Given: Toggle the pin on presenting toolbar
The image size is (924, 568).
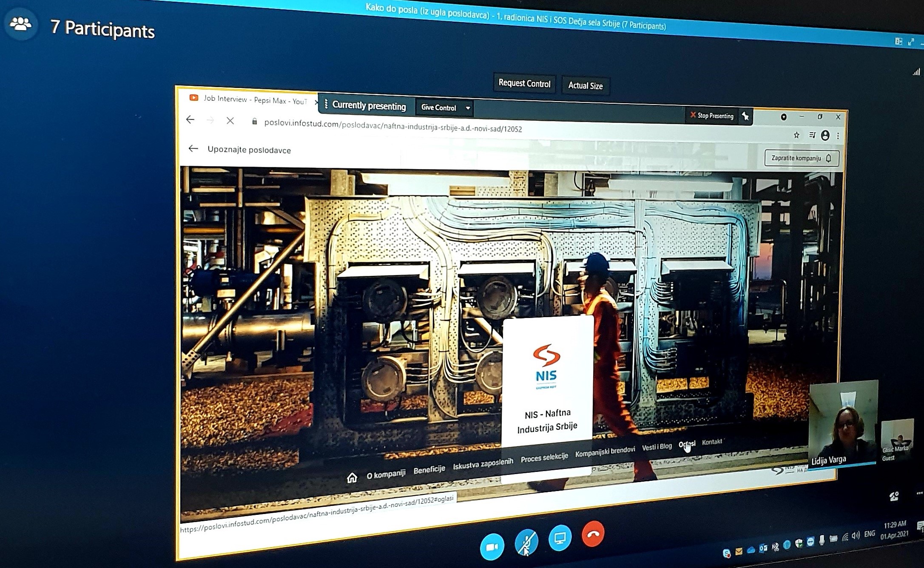Looking at the screenshot, I should tap(745, 116).
